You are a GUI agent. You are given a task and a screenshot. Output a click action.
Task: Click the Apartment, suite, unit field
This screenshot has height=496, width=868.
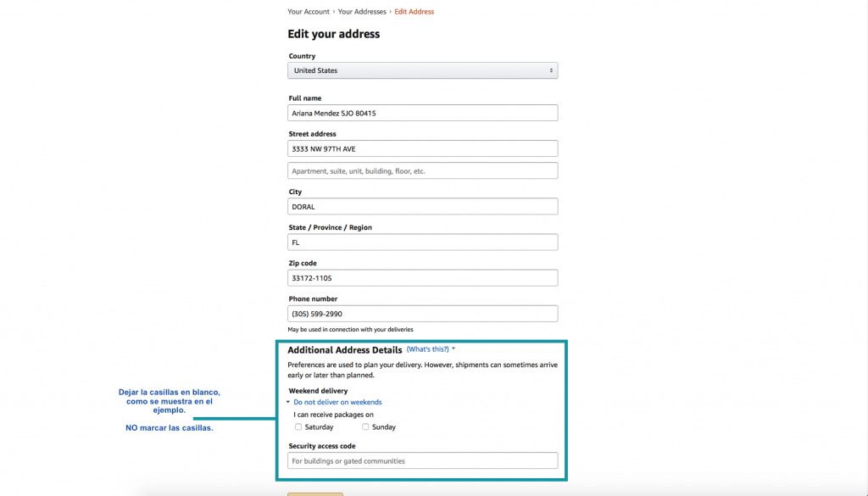coord(422,170)
